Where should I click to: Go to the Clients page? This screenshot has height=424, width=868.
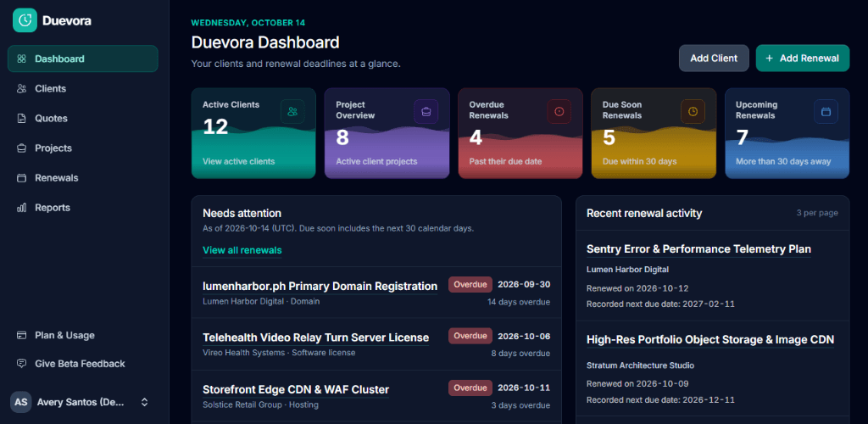click(x=83, y=88)
